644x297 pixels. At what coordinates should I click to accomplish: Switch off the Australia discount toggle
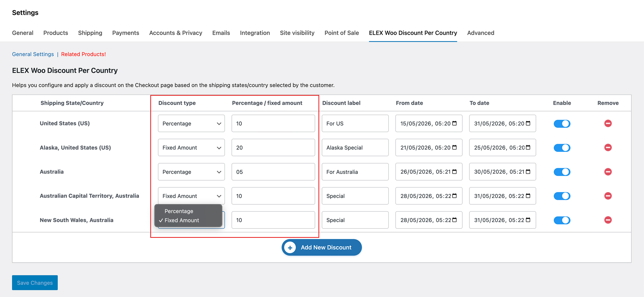point(562,172)
